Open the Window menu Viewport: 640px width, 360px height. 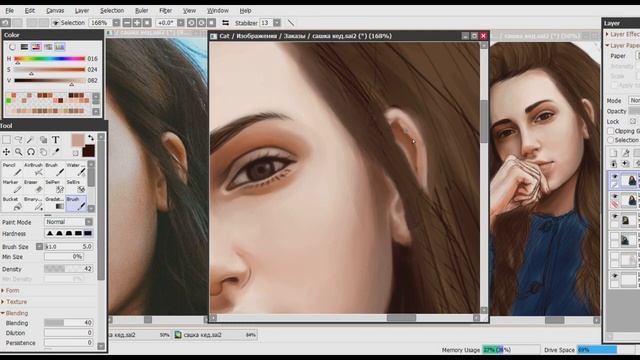point(218,11)
